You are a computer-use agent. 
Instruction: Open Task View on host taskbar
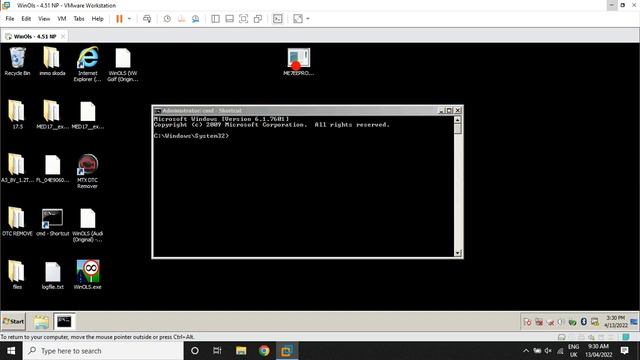(x=217, y=351)
